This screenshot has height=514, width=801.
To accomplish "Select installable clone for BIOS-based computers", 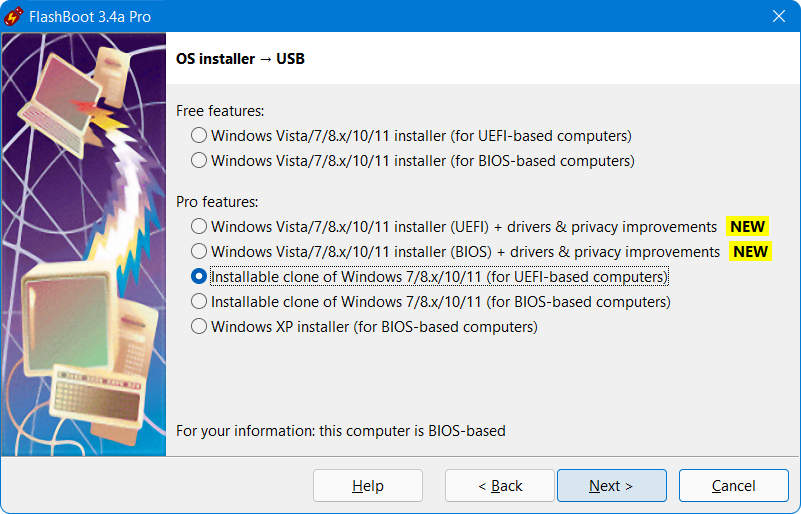I will coord(199,302).
